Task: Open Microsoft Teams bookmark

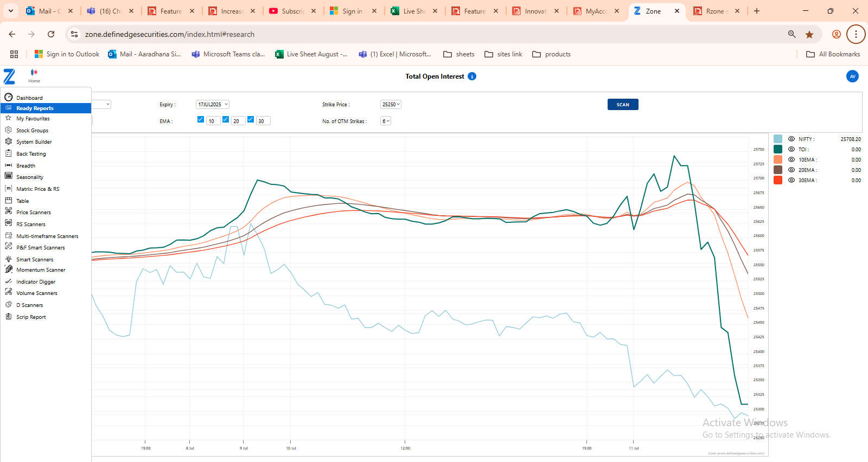Action: click(x=228, y=54)
